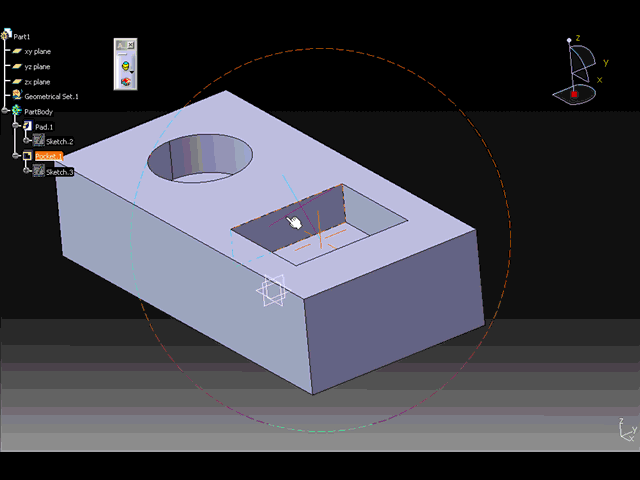This screenshot has height=480, width=640.
Task: Click the zx plane icon in tree
Action: [x=17, y=81]
